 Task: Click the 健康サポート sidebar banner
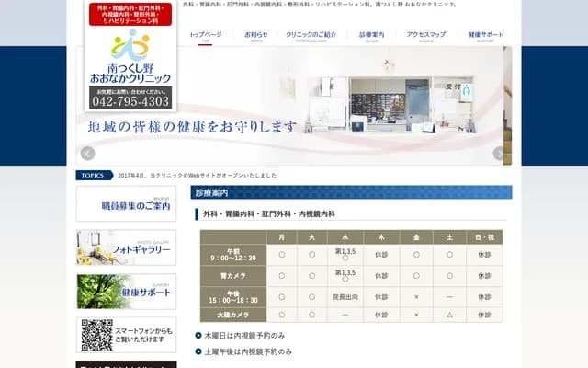126,292
